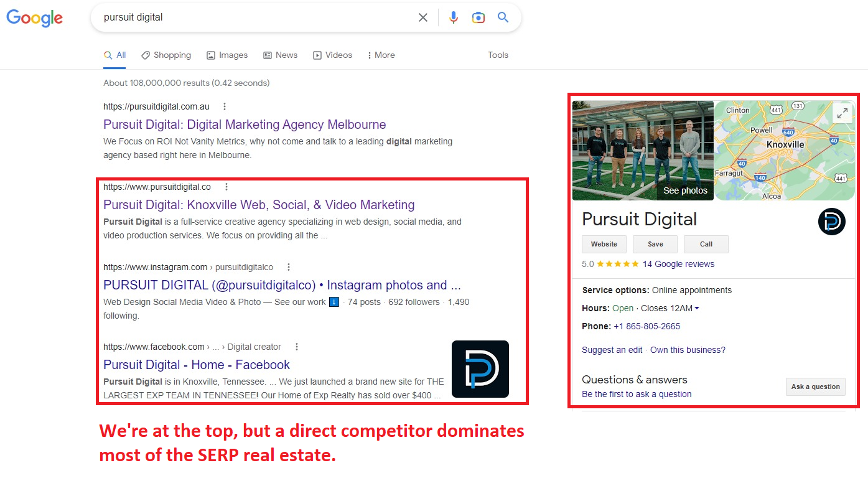Click the blue magnifying glass search icon
This screenshot has width=868, height=478.
pos(503,17)
